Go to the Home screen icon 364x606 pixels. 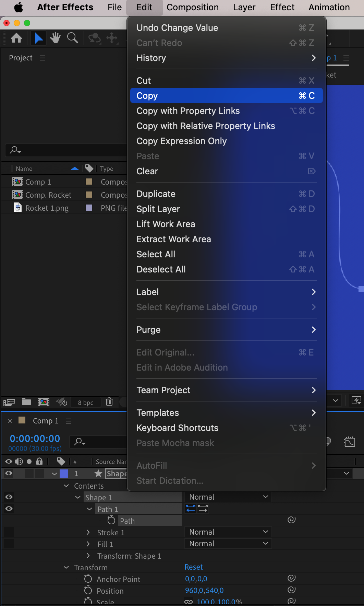point(16,38)
